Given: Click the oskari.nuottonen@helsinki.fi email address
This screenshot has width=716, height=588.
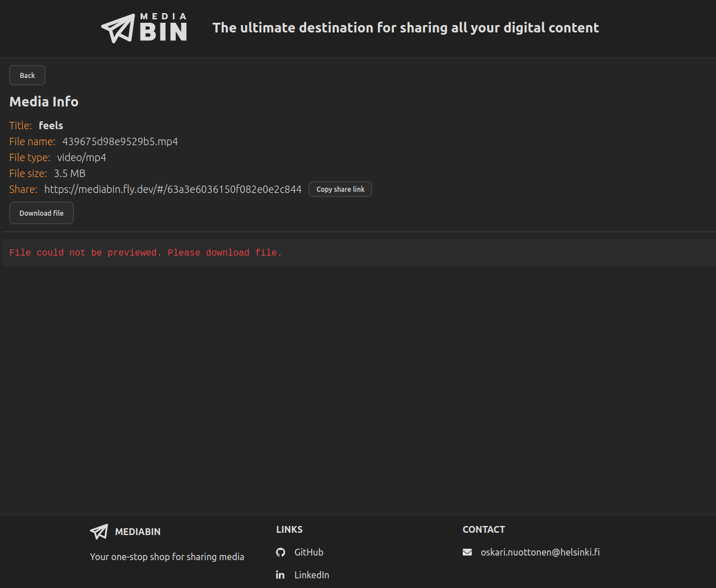Looking at the screenshot, I should coord(540,552).
